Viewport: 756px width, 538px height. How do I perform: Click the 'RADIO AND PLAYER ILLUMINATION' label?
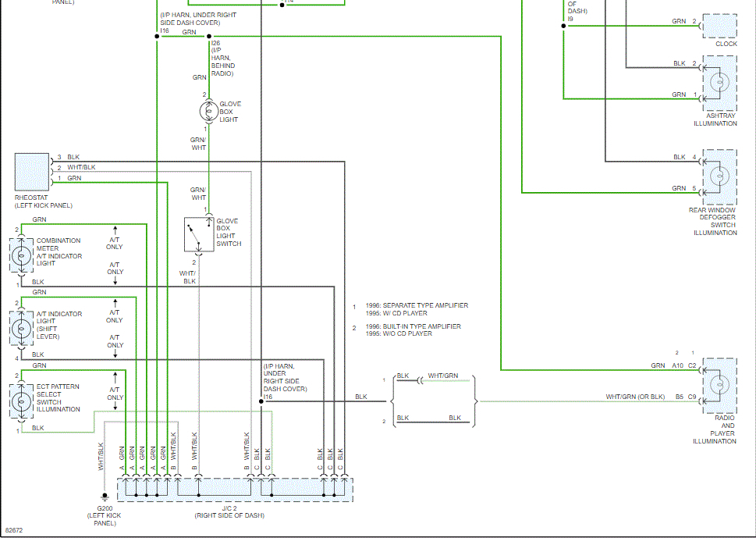715,429
